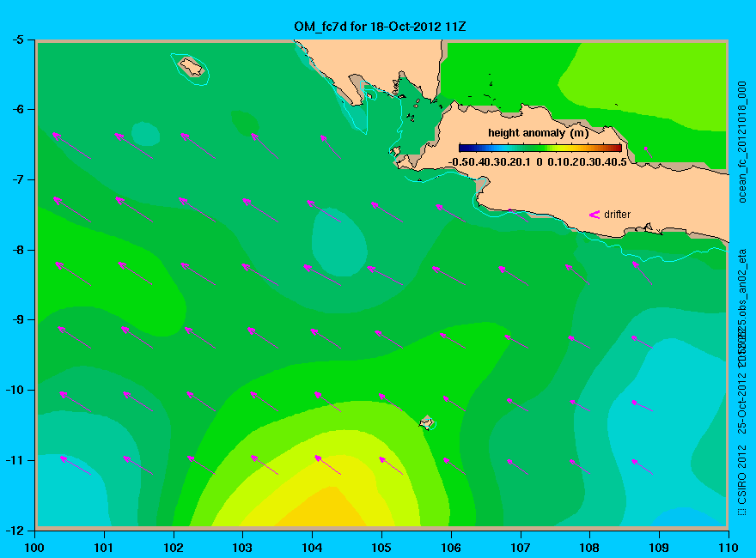Click the x-axis label 110

[729, 548]
